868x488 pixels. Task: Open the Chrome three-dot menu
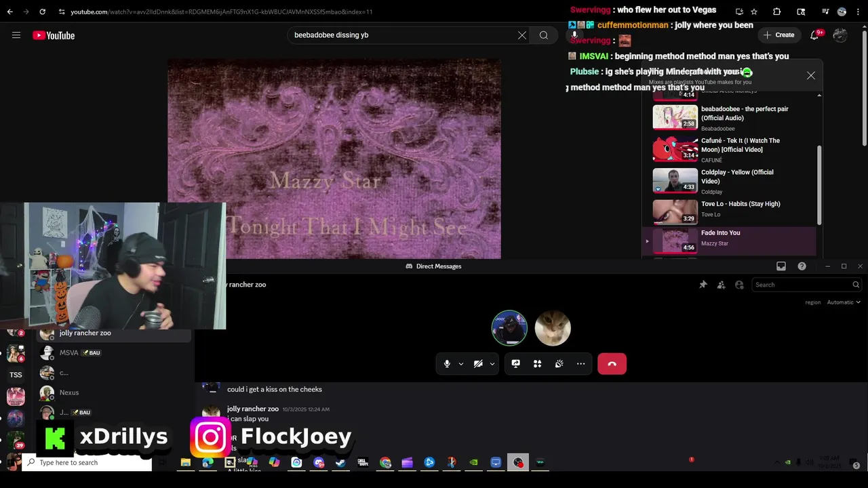coord(858,12)
